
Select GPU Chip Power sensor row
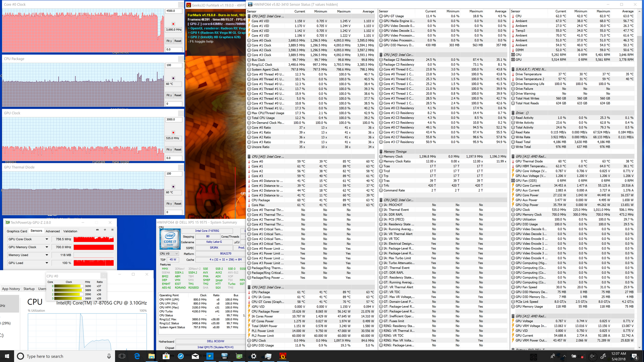pos(573,205)
